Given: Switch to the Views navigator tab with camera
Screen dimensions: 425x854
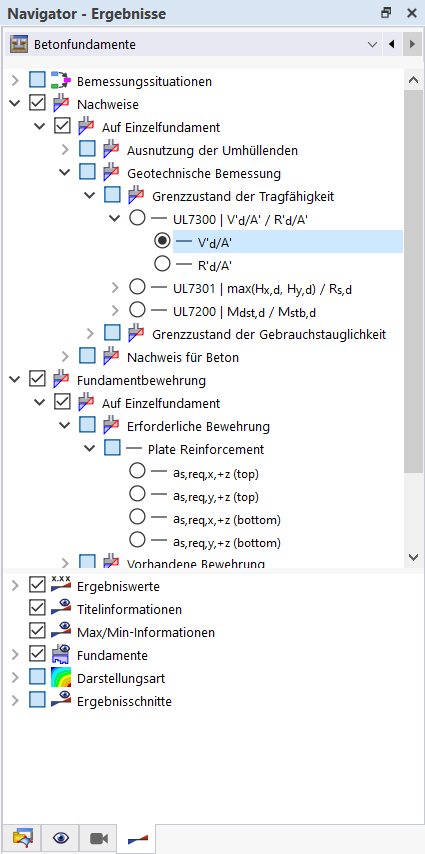Looking at the screenshot, I should coord(99,838).
